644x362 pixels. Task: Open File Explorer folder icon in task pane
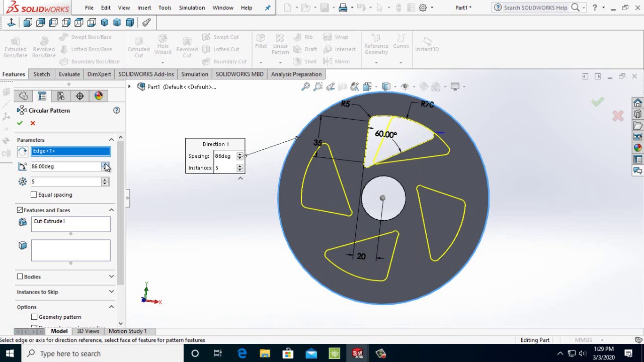tap(637, 126)
